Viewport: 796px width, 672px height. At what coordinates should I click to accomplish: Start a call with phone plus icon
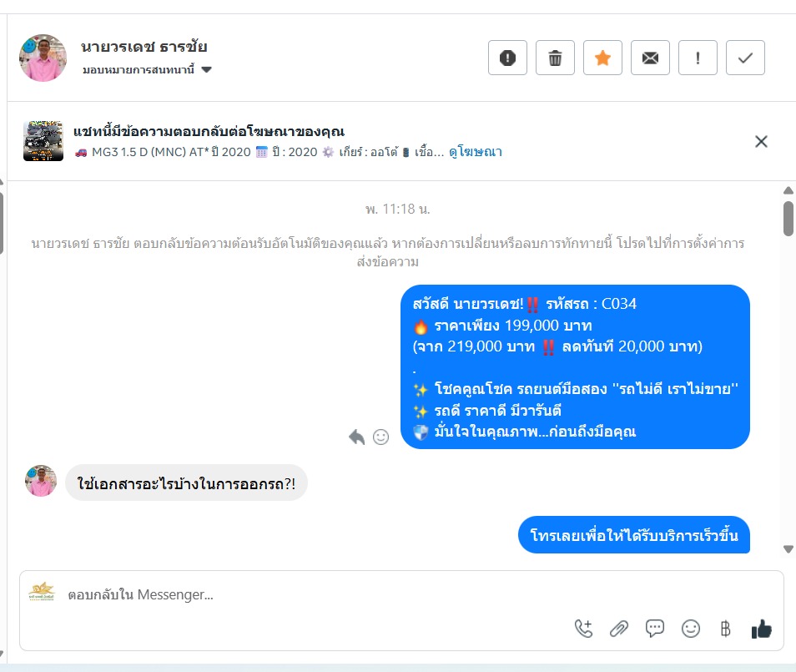[x=584, y=629]
